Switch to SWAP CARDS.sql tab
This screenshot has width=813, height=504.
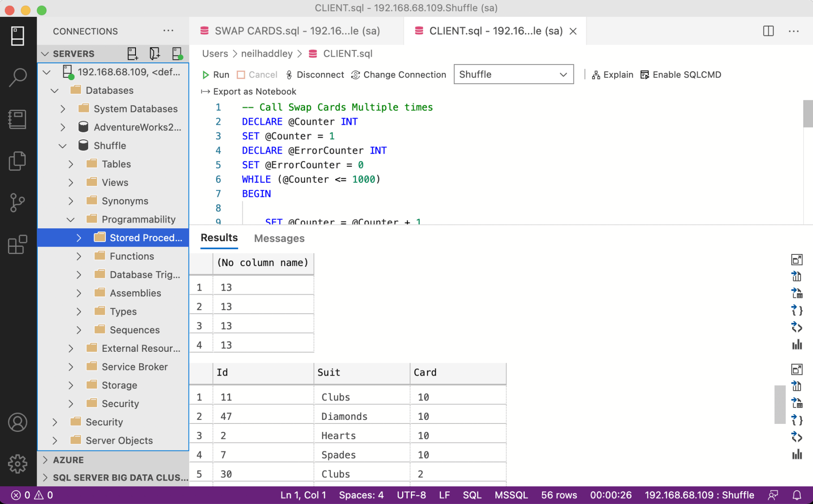tap(296, 31)
